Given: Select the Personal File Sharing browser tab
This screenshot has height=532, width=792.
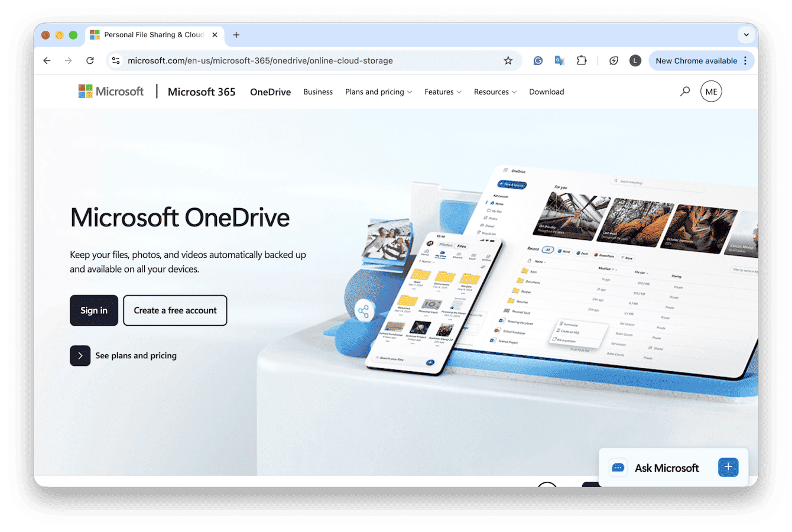Looking at the screenshot, I should [x=155, y=35].
